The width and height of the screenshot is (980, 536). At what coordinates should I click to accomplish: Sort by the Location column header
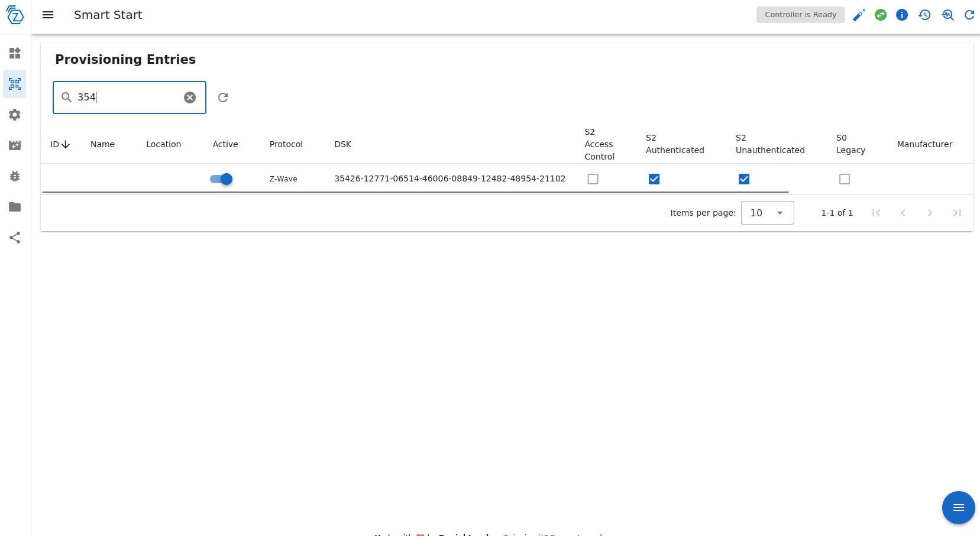(x=164, y=144)
